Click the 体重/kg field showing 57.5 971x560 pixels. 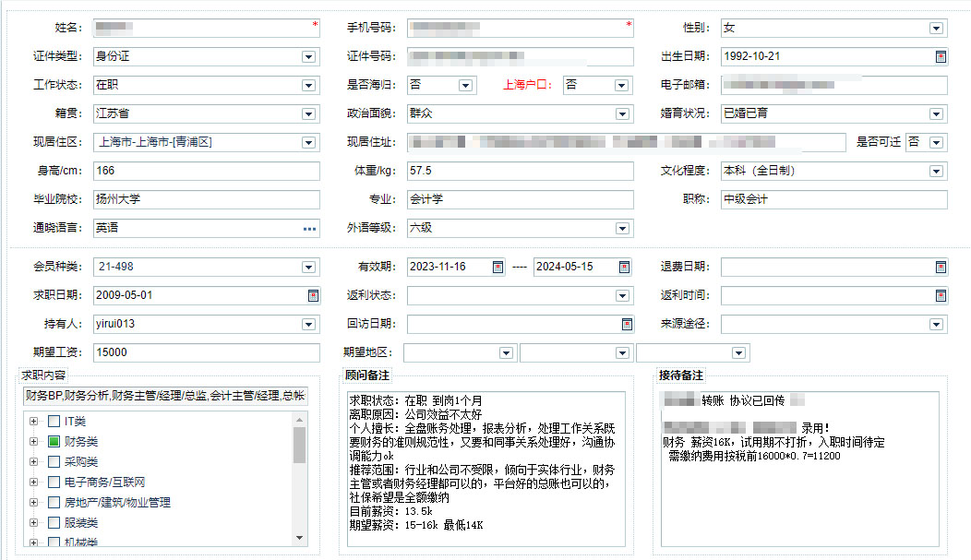tap(521, 171)
